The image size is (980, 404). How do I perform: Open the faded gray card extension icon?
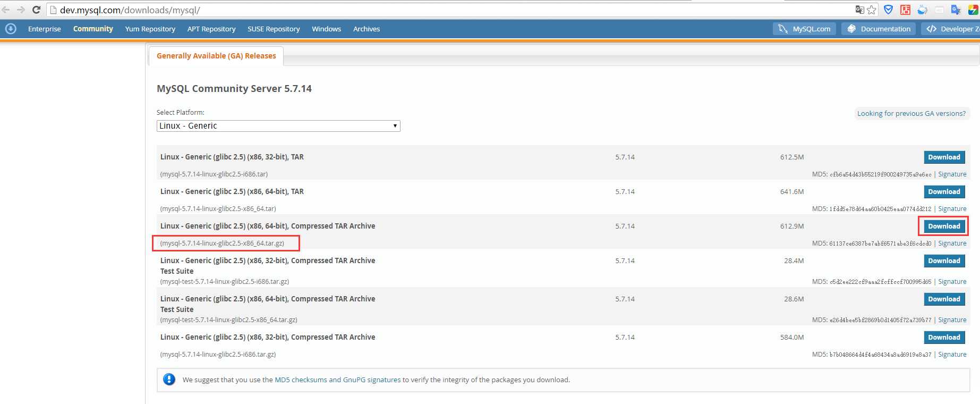pyautogui.click(x=939, y=10)
